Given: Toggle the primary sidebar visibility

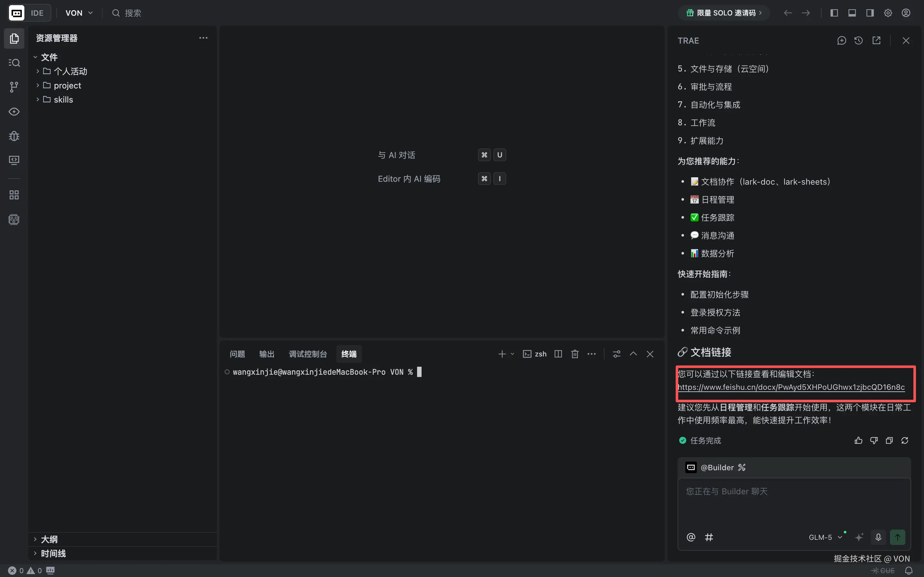Looking at the screenshot, I should 834,13.
